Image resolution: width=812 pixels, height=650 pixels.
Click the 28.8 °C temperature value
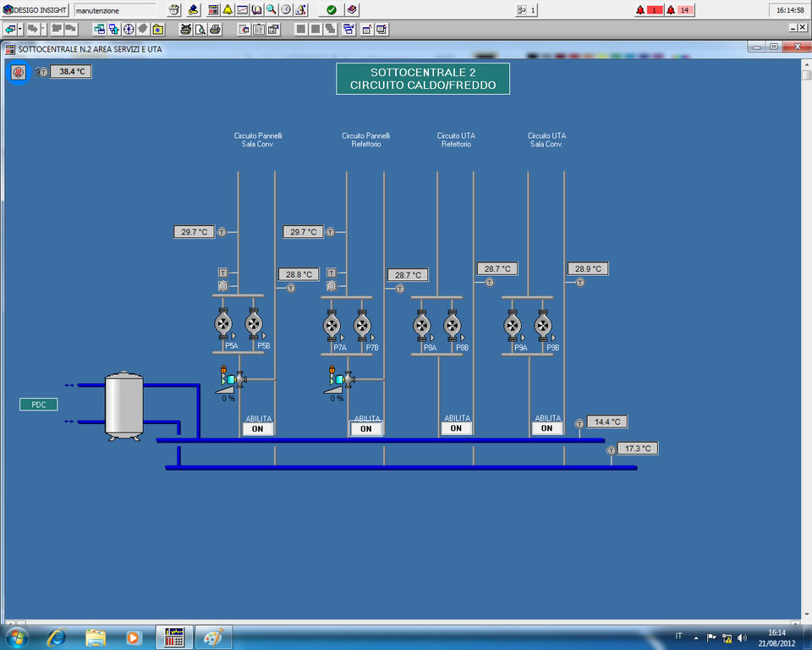(x=299, y=274)
